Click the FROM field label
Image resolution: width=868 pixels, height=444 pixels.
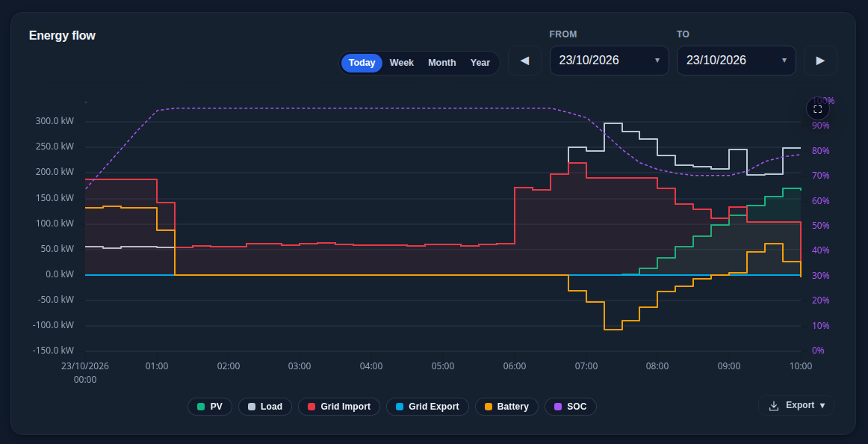pos(563,34)
